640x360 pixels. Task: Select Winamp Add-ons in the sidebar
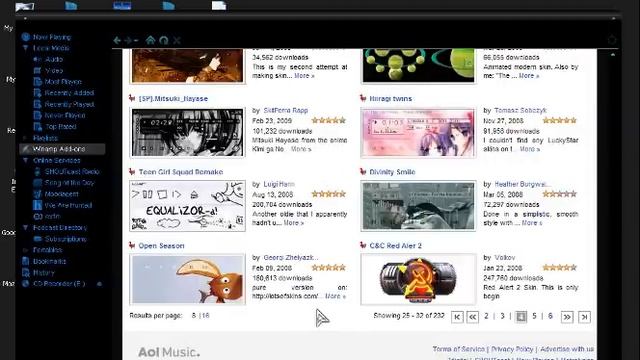(x=62, y=149)
